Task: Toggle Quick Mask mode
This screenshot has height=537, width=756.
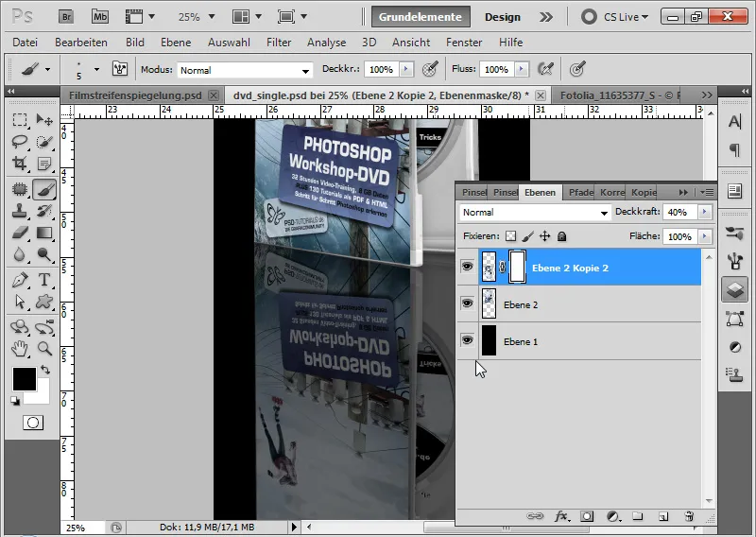Action: click(x=33, y=423)
